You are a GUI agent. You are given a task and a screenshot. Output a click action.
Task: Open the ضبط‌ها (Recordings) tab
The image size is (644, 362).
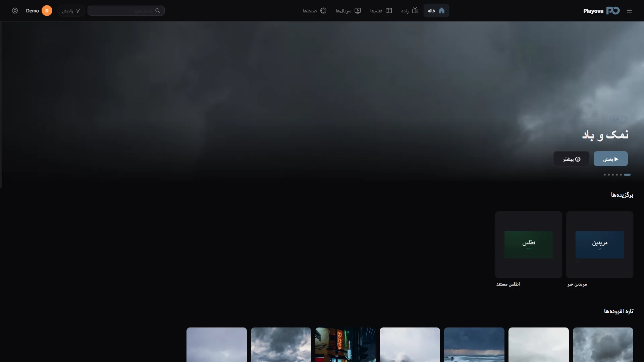click(314, 11)
